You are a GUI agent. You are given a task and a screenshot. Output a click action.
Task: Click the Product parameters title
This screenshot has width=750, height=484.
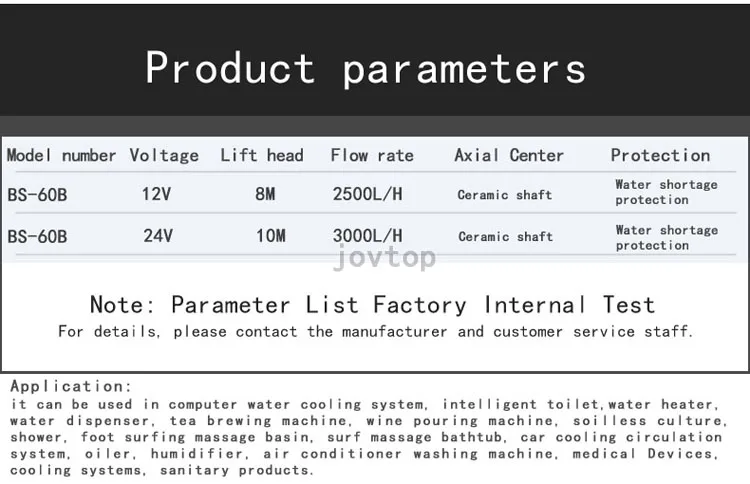365,69
